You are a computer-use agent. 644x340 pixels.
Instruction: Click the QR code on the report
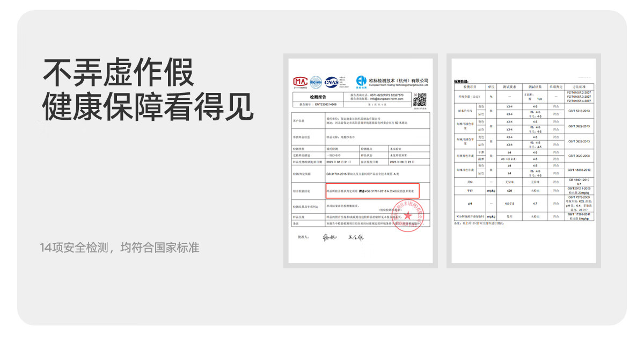pyautogui.click(x=420, y=99)
